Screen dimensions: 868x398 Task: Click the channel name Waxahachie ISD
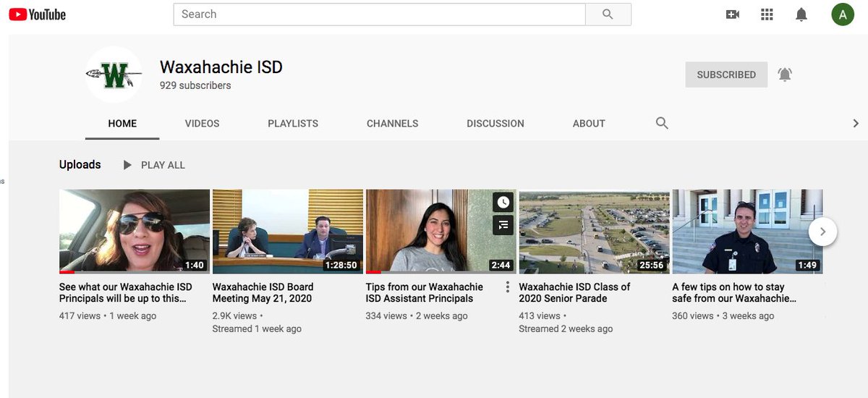[221, 67]
